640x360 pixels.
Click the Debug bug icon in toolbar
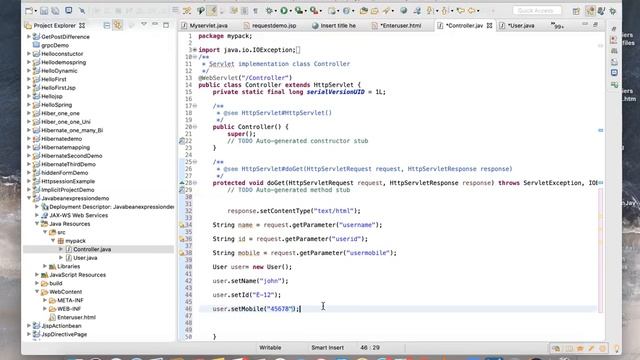pos(269,11)
